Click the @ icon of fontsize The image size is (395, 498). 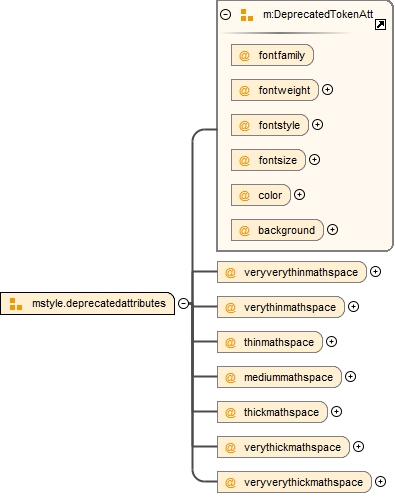point(244,160)
